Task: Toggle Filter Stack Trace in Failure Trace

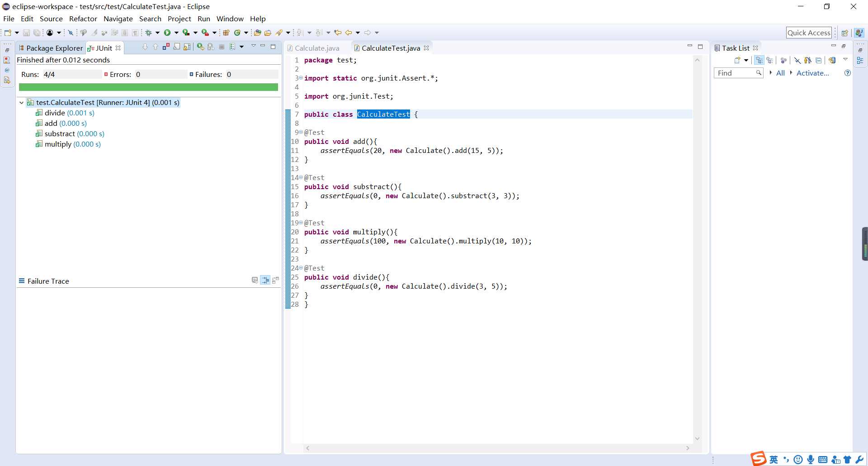Action: pos(265,281)
